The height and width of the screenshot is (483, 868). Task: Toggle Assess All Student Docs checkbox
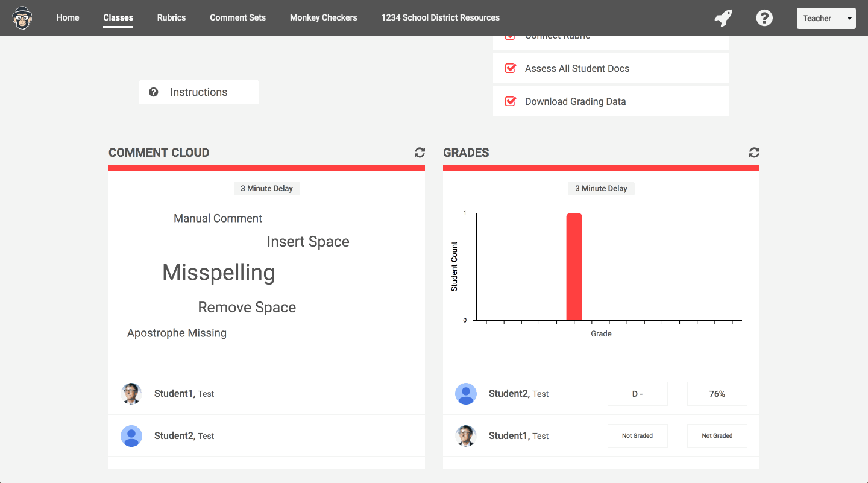point(511,68)
